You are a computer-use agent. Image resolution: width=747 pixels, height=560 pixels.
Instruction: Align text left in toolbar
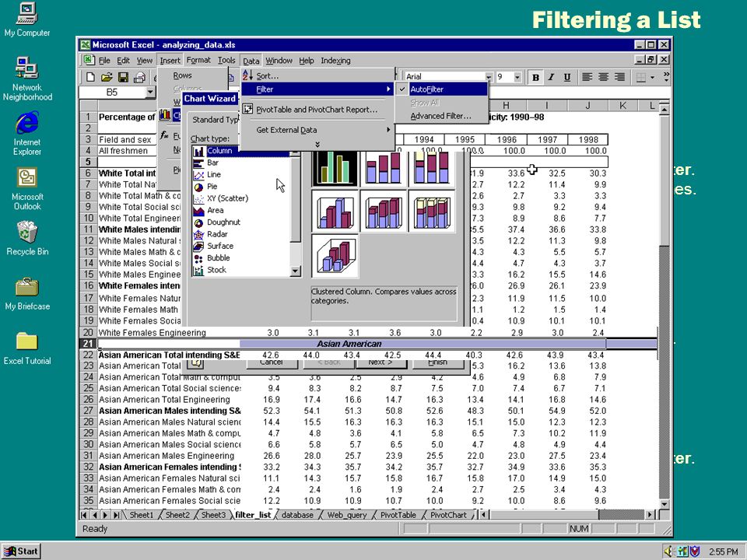coord(587,77)
